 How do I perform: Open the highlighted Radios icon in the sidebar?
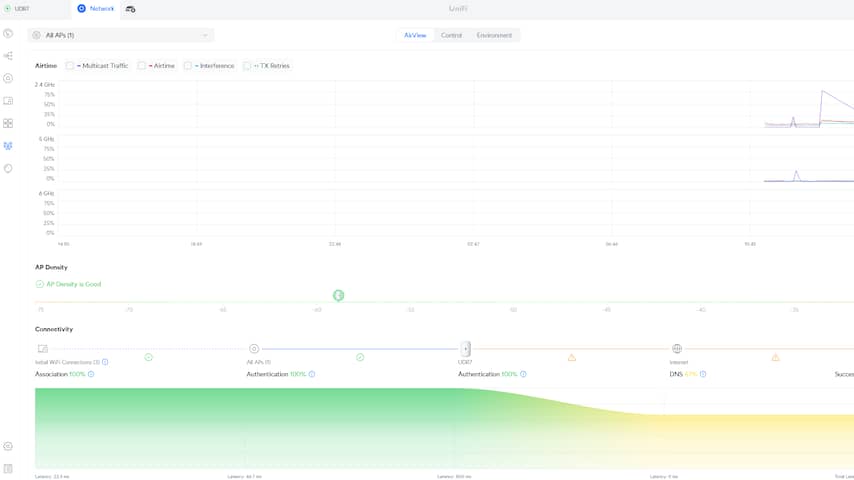[x=8, y=146]
